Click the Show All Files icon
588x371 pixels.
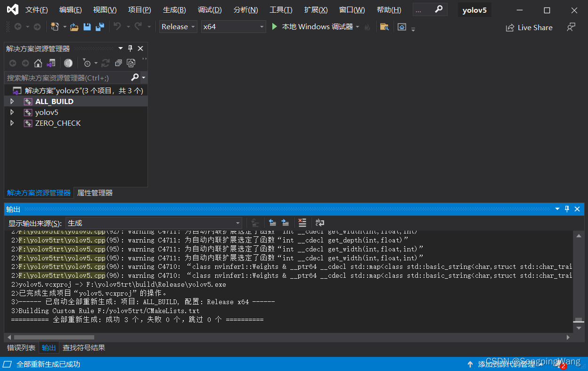coord(131,63)
